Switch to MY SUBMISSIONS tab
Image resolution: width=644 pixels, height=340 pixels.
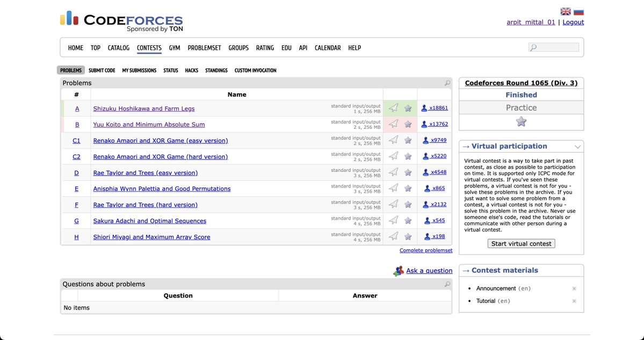click(x=139, y=70)
